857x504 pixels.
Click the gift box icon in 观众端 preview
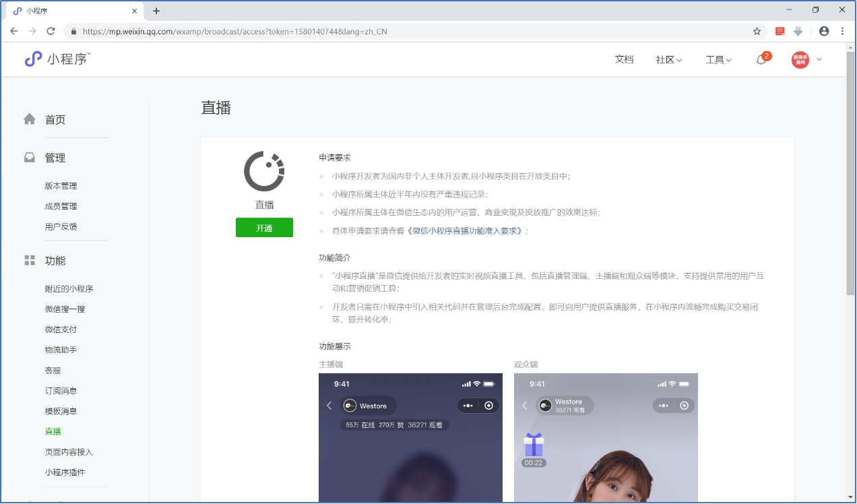coord(534,445)
